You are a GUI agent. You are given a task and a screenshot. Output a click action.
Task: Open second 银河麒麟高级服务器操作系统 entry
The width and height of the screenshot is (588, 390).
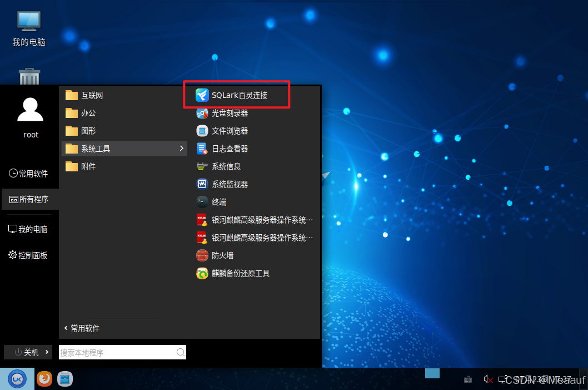[255, 238]
